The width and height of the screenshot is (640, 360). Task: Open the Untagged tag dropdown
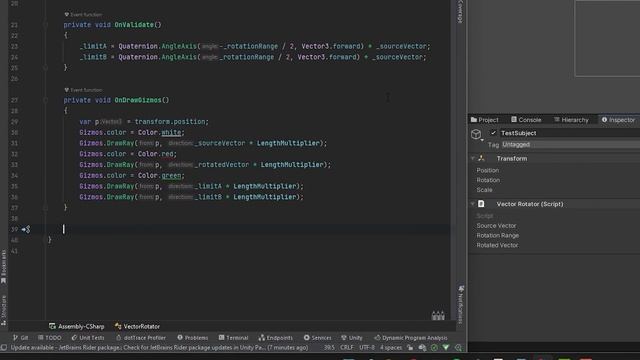[x=571, y=144]
